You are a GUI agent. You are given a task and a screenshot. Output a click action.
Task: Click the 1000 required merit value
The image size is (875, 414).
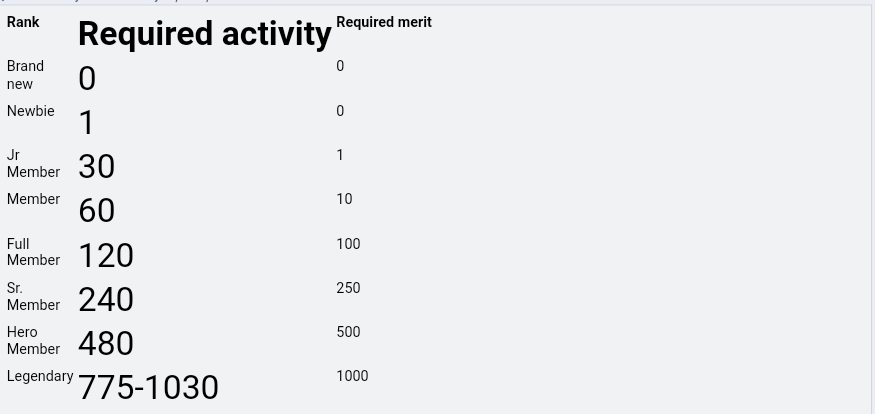(x=352, y=376)
